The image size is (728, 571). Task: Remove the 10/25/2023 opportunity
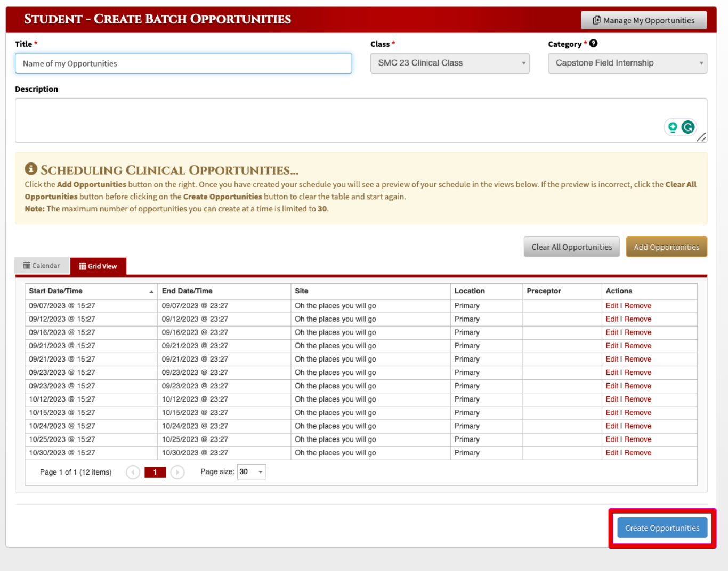click(637, 439)
